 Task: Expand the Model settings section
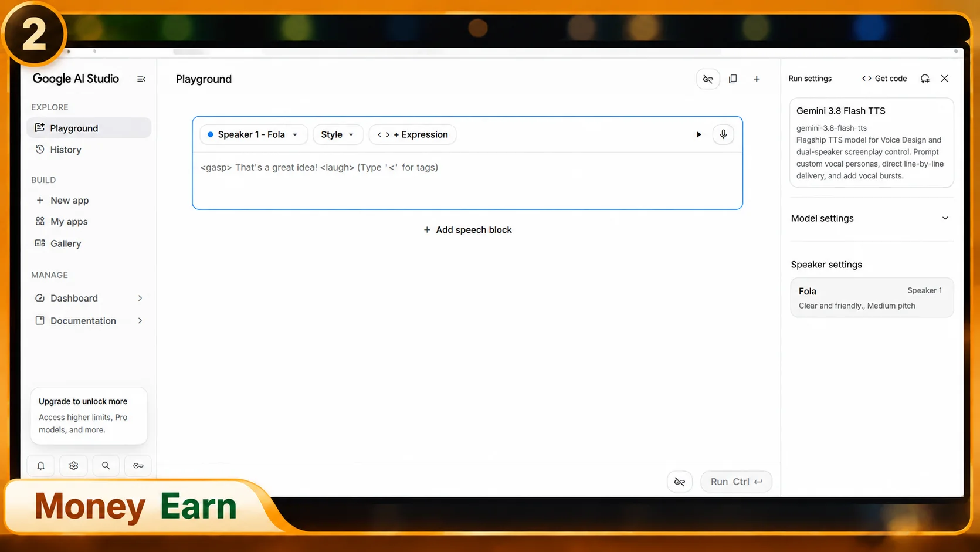[872, 218]
